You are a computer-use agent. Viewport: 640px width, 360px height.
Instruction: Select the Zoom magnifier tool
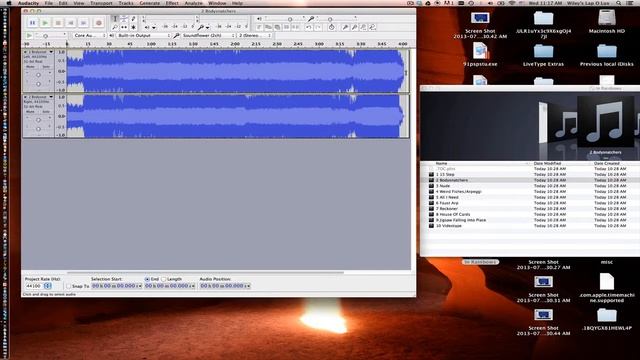tap(115, 27)
